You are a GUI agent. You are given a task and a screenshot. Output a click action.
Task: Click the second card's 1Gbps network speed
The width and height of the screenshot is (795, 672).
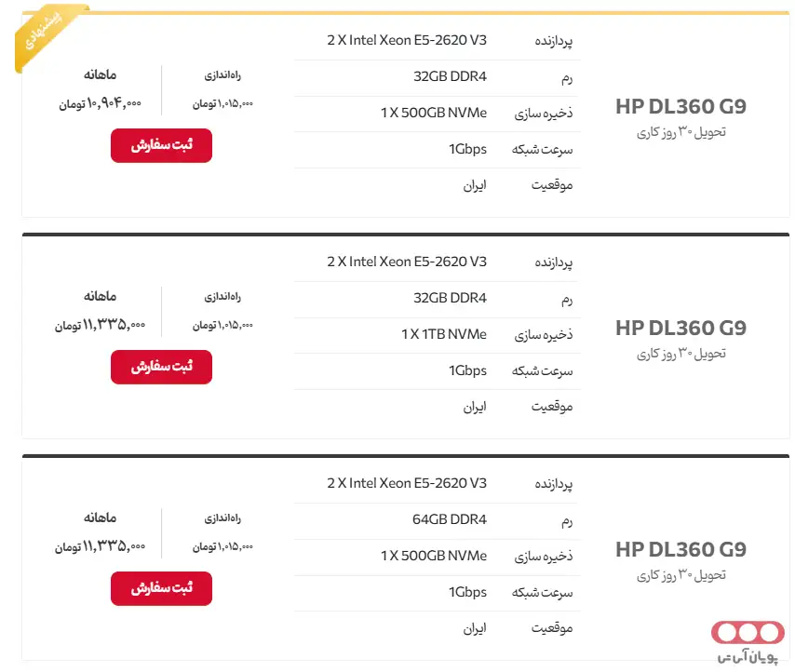coord(467,370)
